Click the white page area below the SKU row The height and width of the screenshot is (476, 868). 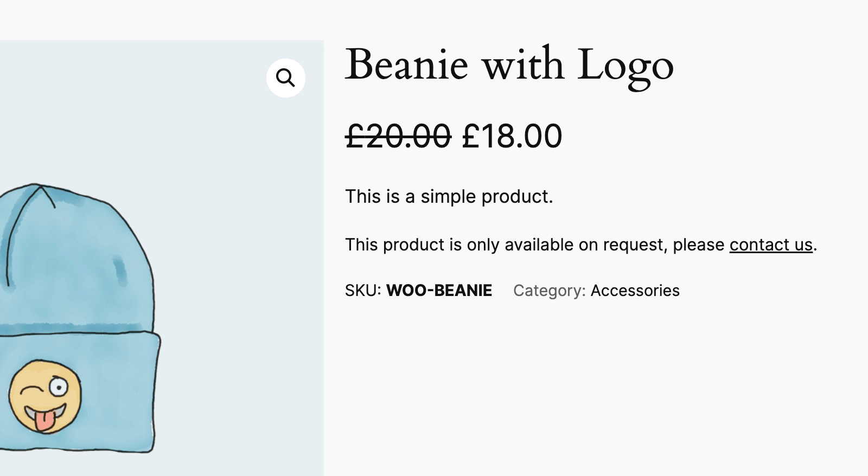click(x=597, y=379)
